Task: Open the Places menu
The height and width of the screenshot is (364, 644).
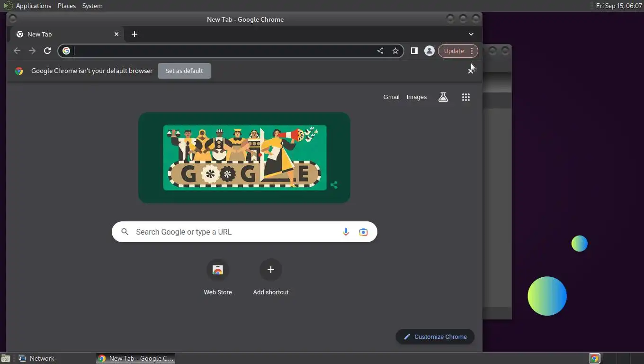Action: tap(67, 6)
